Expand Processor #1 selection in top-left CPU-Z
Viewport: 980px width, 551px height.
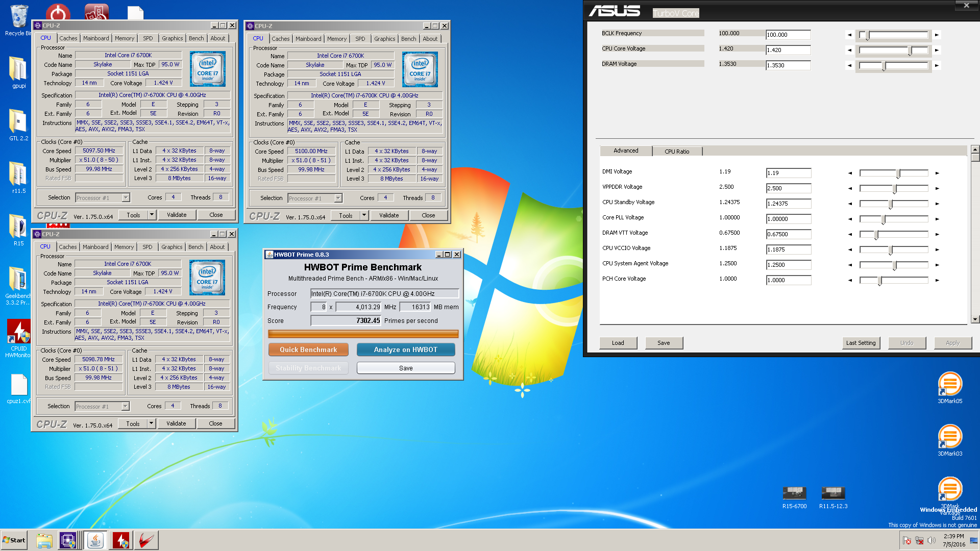pos(126,198)
